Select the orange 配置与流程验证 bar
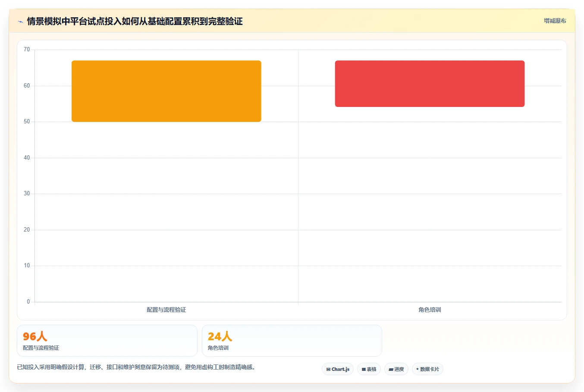Image resolution: width=584 pixels, height=392 pixels. (166, 91)
